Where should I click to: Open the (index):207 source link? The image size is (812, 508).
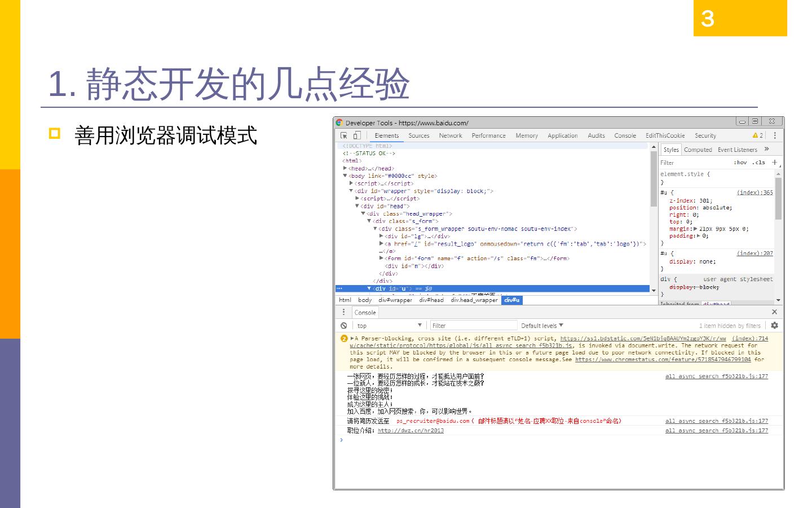coord(755,253)
